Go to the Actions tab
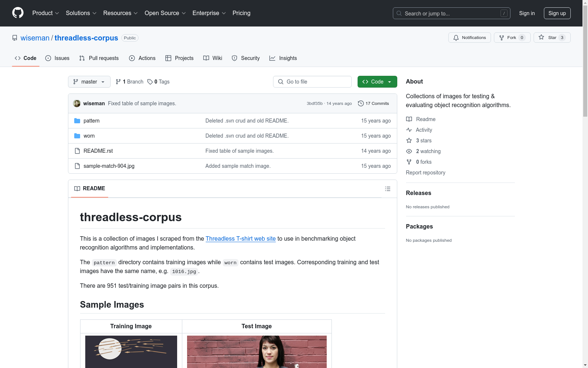The height and width of the screenshot is (368, 588). [142, 58]
